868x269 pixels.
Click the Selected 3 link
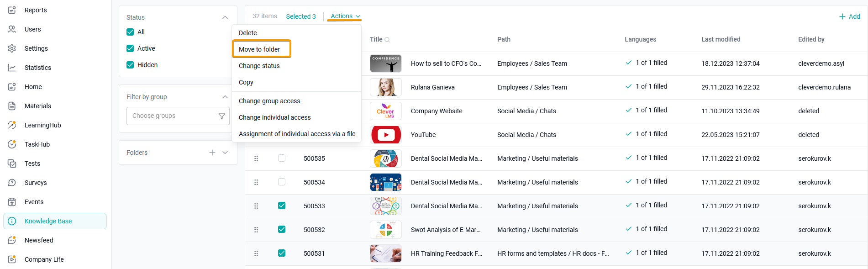(x=301, y=16)
